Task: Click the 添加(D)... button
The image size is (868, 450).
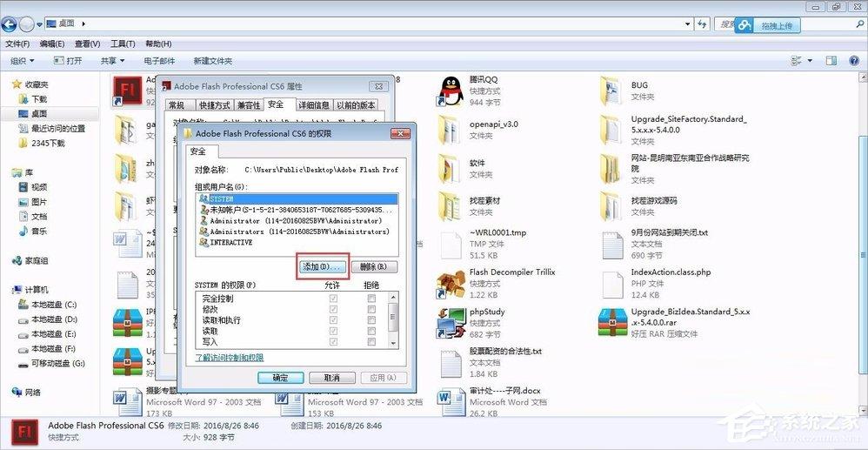Action: (323, 267)
